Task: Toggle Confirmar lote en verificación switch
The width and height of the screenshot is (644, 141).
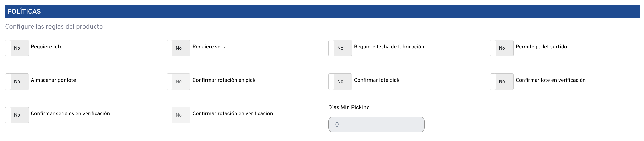Action: click(x=502, y=82)
